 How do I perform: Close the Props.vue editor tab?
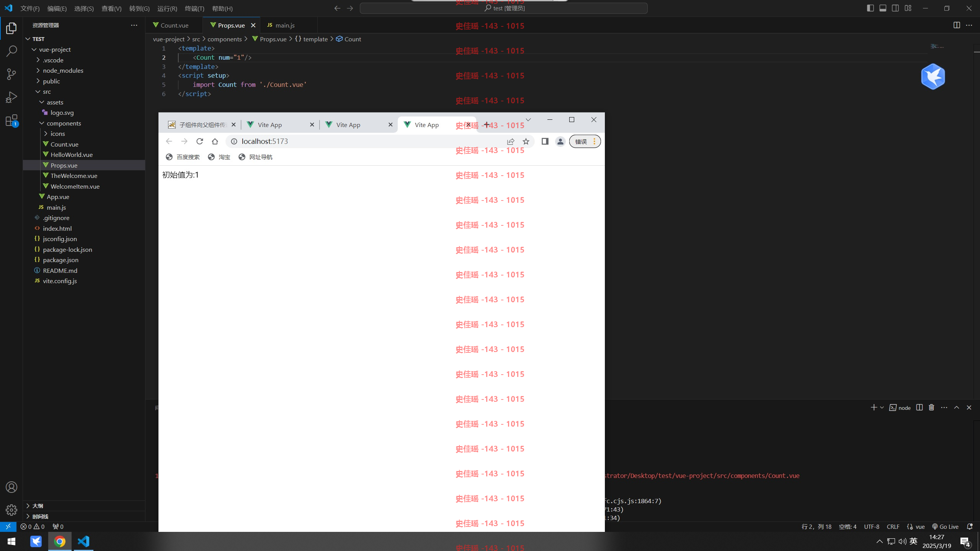(x=253, y=25)
